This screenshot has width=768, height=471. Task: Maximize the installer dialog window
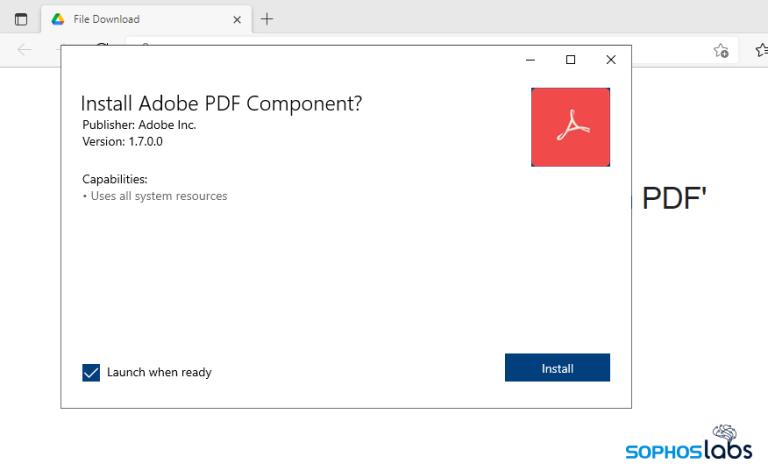tap(571, 60)
